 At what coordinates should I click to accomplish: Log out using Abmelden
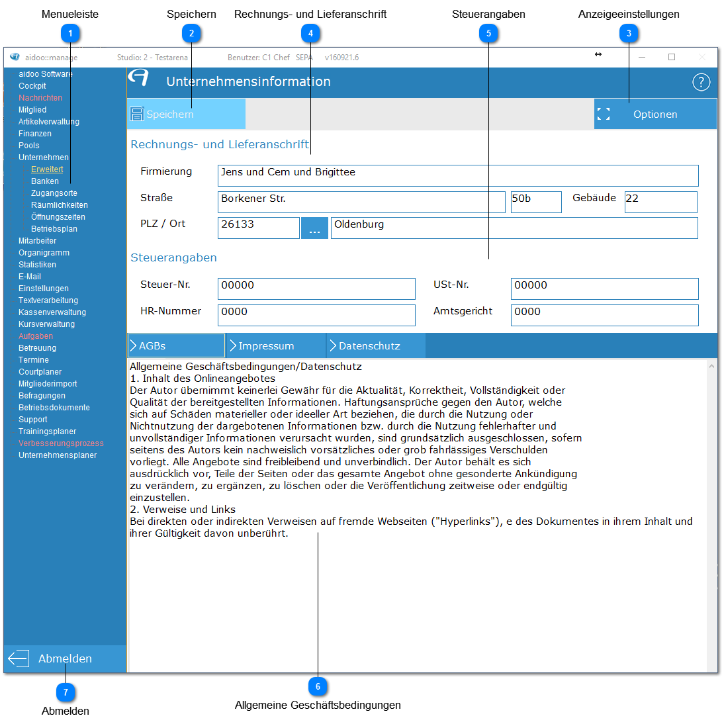click(x=65, y=659)
